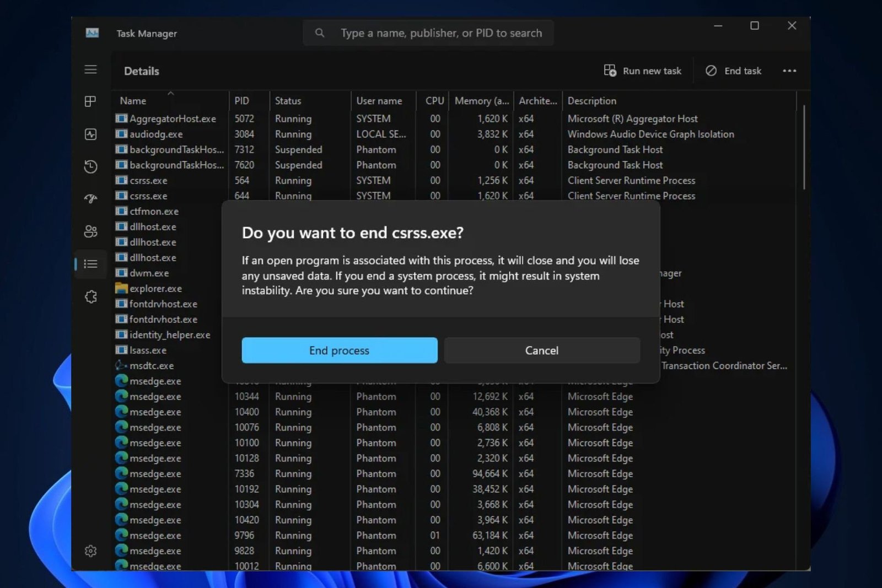
Task: Click Edge icon of PID 7336 row
Action: (121, 473)
